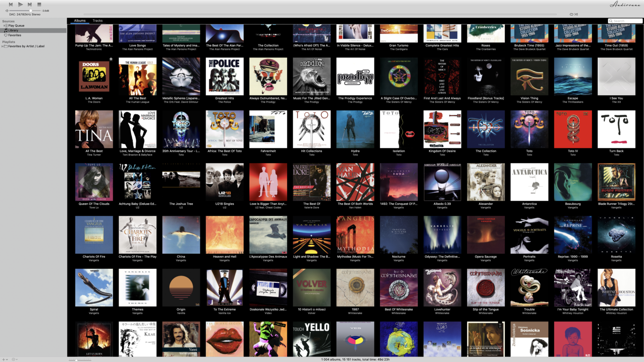Open the Spiral album cover
The image size is (644, 362).
pos(94,288)
